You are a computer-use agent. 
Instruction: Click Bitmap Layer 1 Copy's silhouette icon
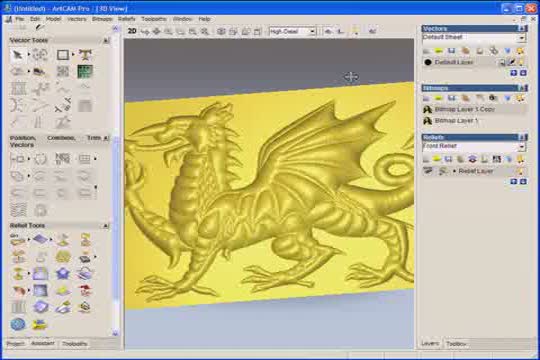[x=427, y=110]
